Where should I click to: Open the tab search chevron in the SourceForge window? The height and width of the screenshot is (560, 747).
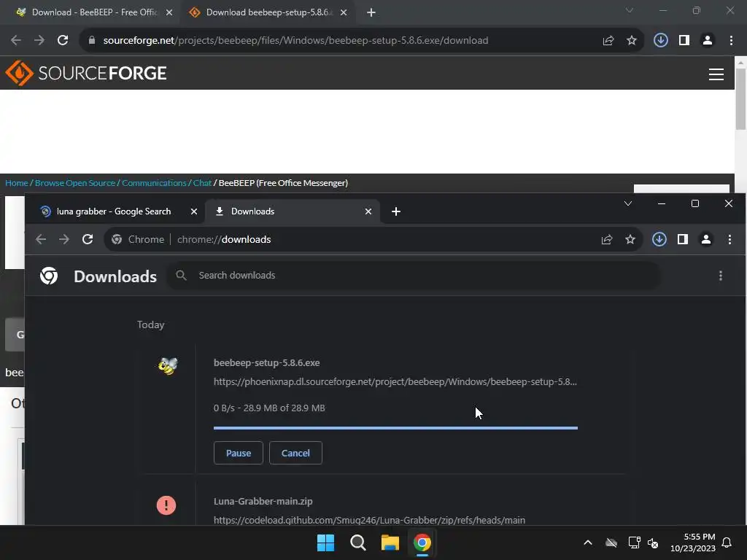point(630,10)
